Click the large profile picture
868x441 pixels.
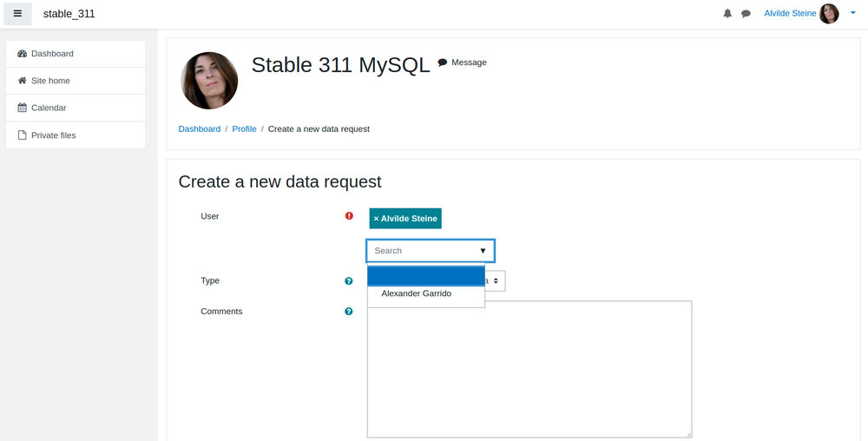coord(209,81)
